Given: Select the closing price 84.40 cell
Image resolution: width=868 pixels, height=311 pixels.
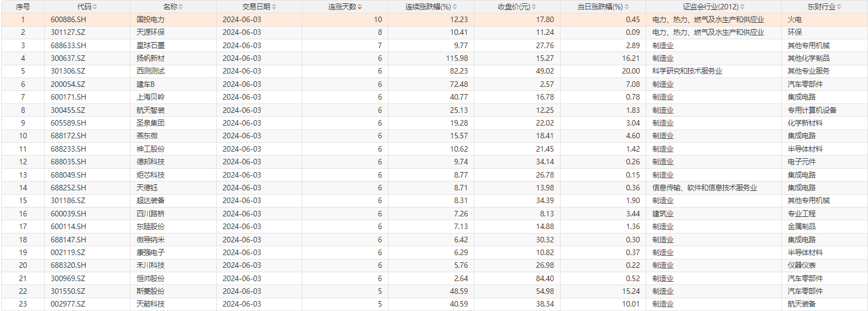Looking at the screenshot, I should [x=517, y=278].
